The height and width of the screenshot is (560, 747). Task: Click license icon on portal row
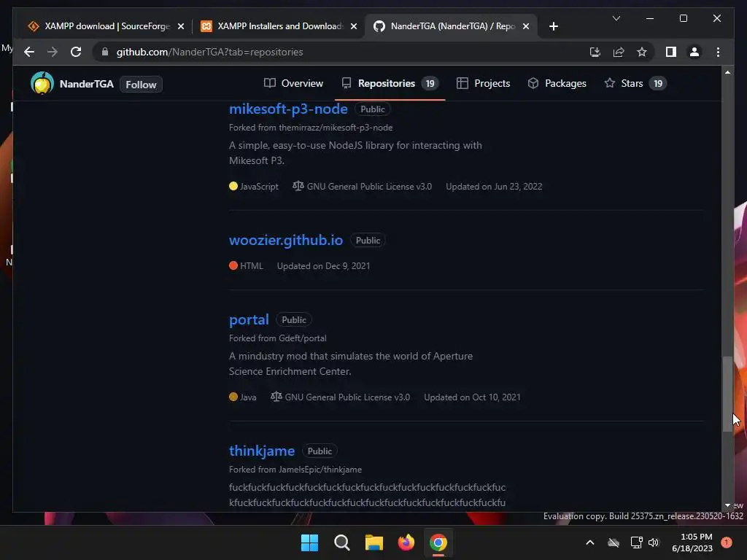[x=276, y=397]
